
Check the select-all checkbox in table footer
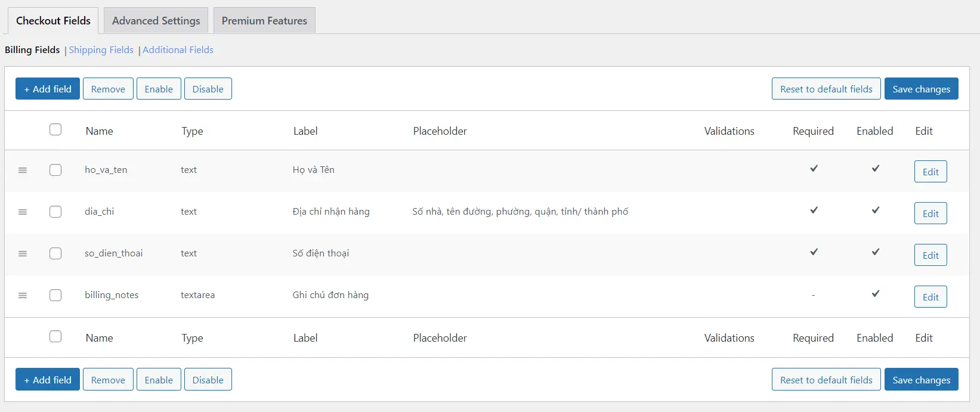(x=55, y=336)
